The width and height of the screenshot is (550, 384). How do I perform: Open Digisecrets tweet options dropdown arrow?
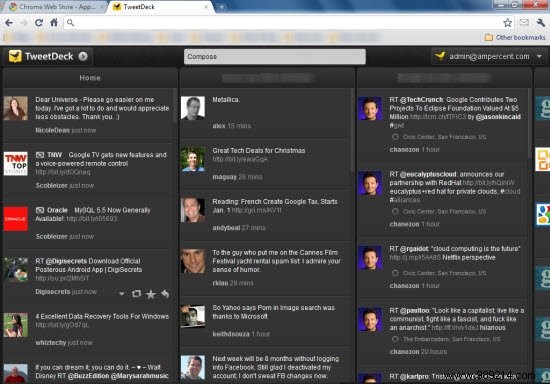(121, 294)
